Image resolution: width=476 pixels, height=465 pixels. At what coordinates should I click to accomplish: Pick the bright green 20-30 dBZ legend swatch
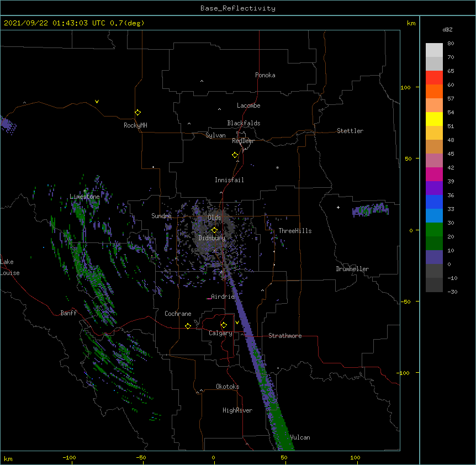coord(434,230)
